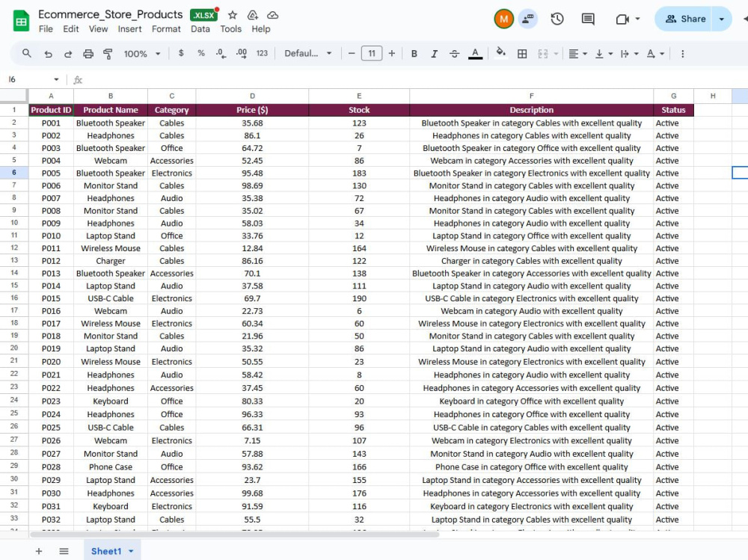Format selection as percent
748x560 pixels.
tap(200, 53)
